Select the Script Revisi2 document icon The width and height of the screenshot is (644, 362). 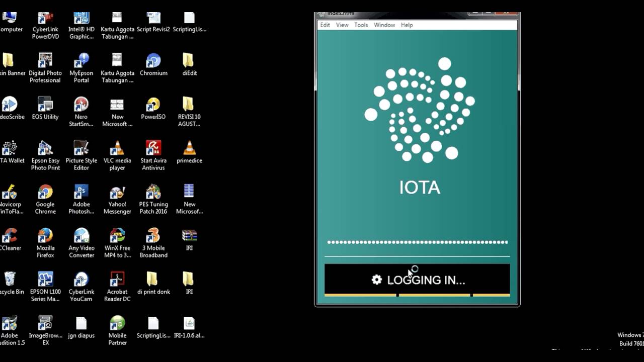pos(153,23)
